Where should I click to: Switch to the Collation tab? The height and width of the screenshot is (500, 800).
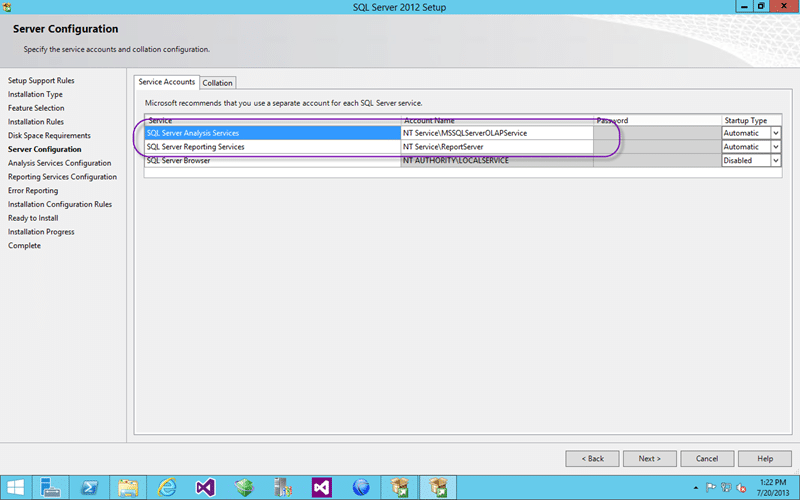tap(217, 83)
